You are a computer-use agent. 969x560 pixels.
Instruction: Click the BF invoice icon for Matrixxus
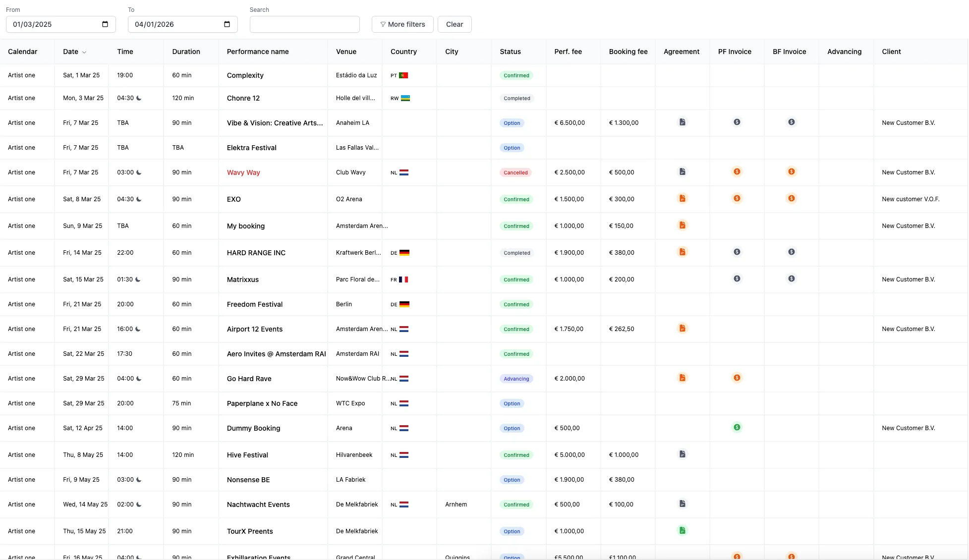coord(792,279)
